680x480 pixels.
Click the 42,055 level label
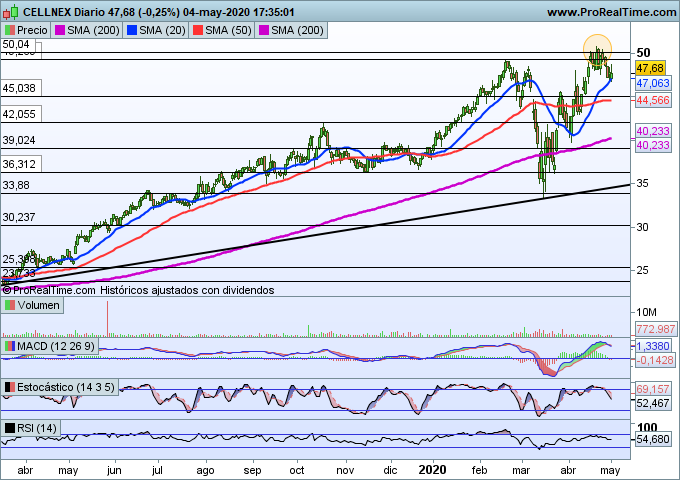pyautogui.click(x=20, y=114)
